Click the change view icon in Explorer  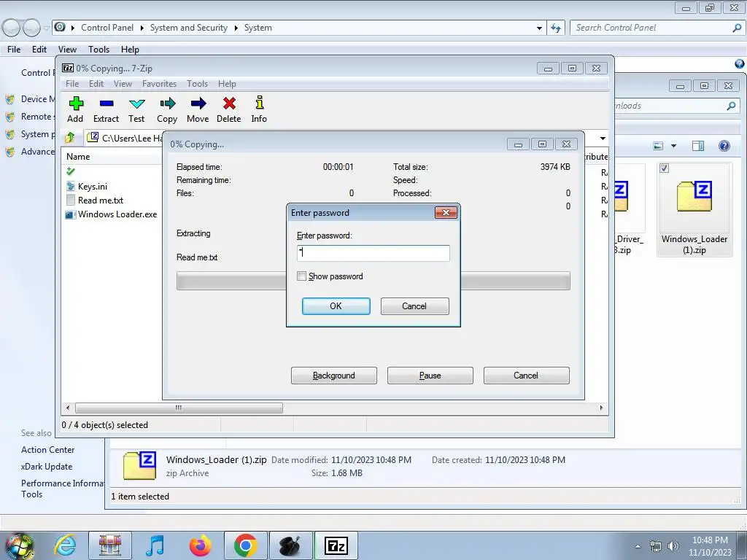click(659, 146)
